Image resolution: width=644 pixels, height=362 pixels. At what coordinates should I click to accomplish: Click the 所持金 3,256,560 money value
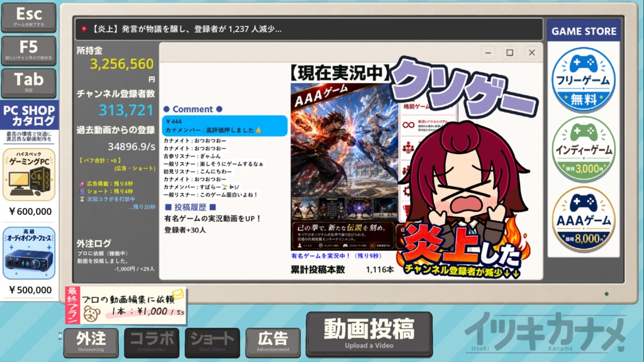click(121, 64)
